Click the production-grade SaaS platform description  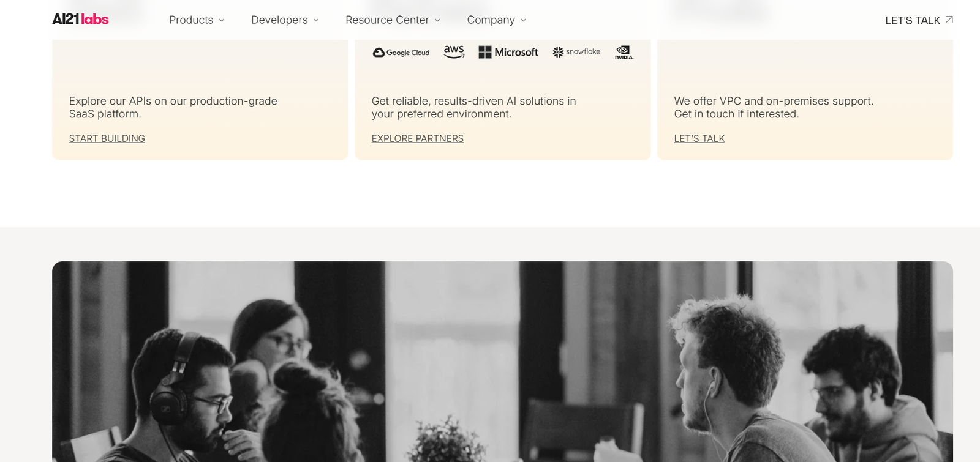[x=173, y=107]
